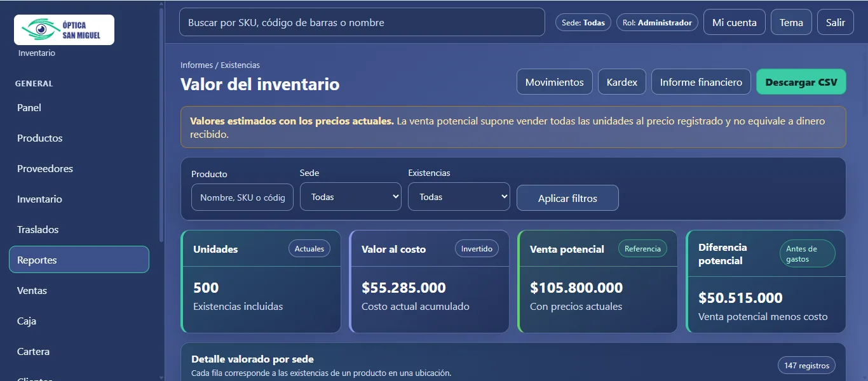Select the Reportes menu item
This screenshot has height=381, width=868.
pos(79,260)
